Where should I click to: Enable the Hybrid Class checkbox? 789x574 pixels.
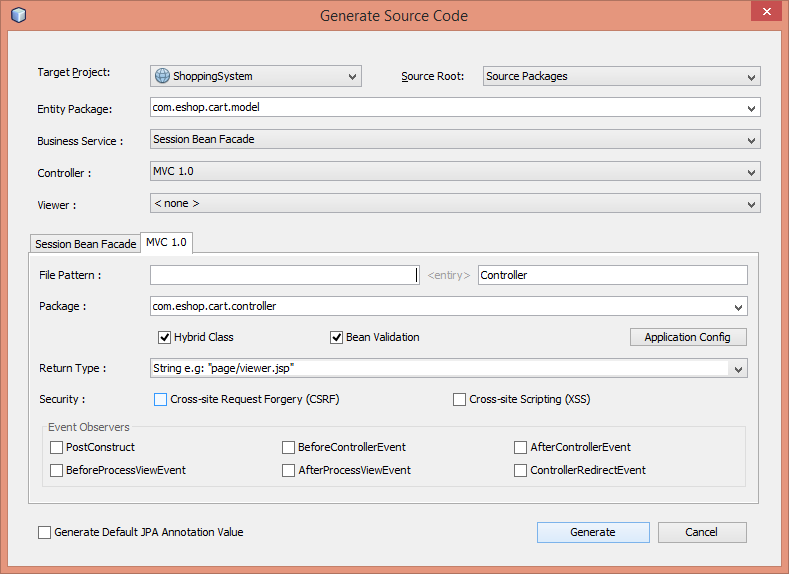(x=165, y=337)
